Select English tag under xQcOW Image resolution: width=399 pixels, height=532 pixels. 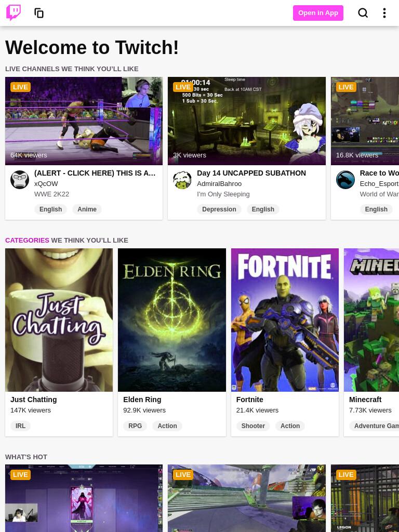coord(50,209)
